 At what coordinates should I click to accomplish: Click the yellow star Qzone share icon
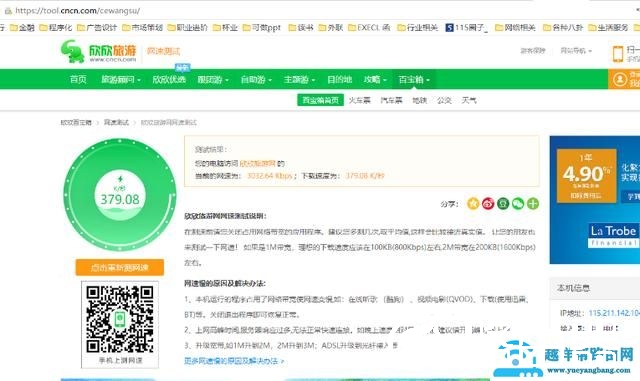473,203
